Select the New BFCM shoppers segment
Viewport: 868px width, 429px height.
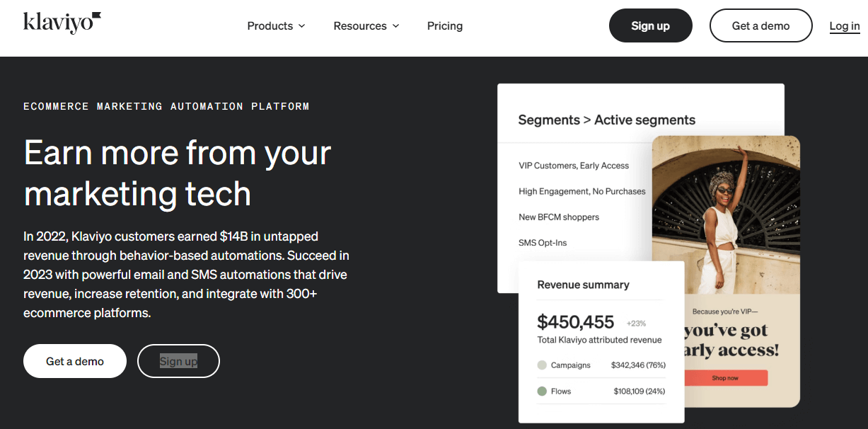click(x=559, y=217)
